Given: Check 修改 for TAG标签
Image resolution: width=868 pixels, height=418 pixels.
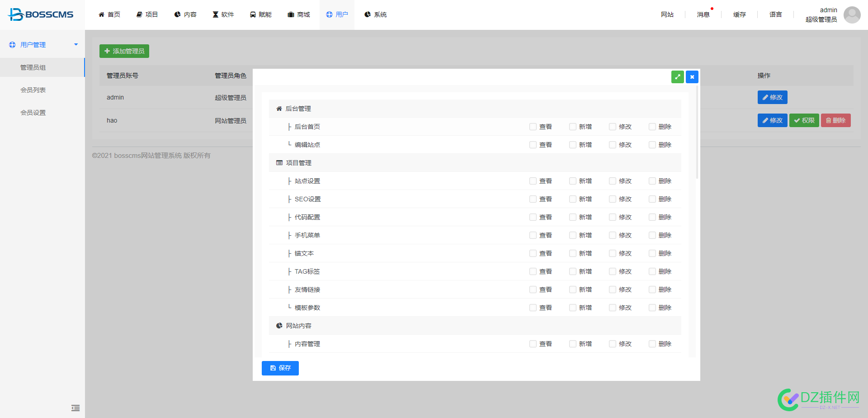Looking at the screenshot, I should pos(613,271).
